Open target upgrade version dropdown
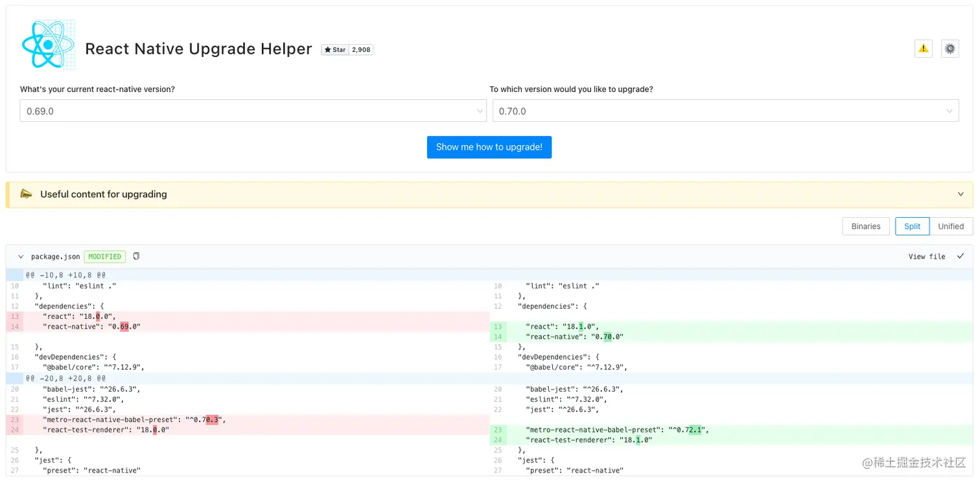980x483 pixels. (x=726, y=111)
